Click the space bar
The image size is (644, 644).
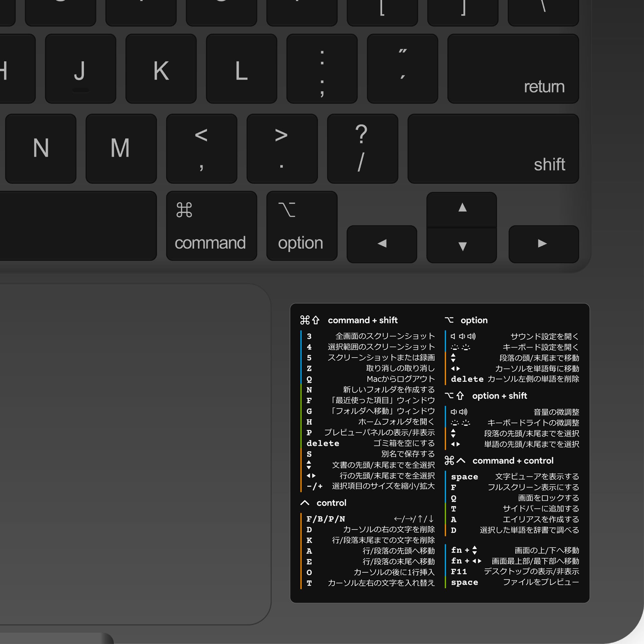tap(78, 226)
